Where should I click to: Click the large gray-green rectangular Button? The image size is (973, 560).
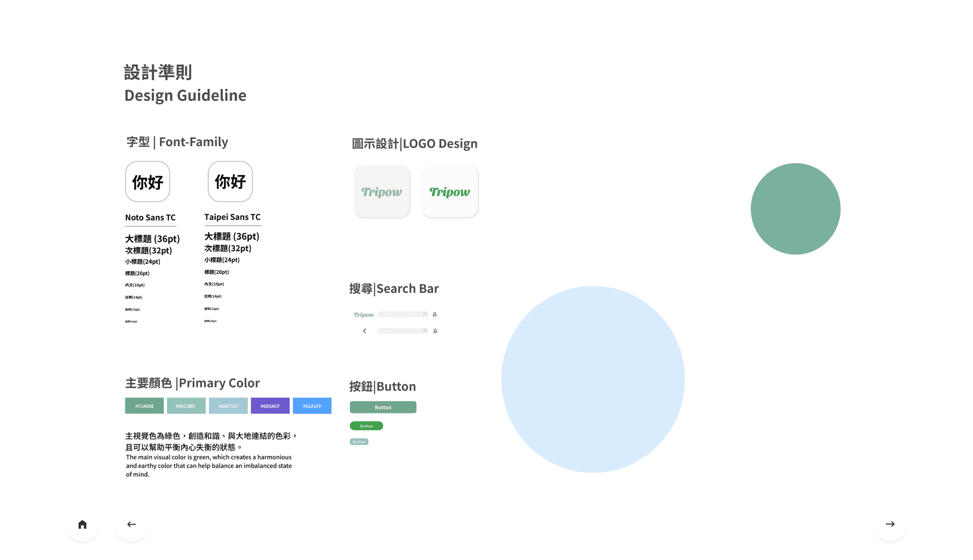point(383,407)
